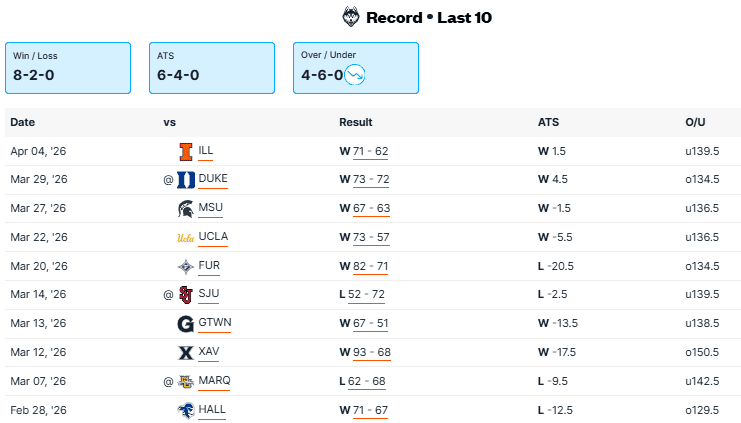Image resolution: width=741 pixels, height=423 pixels.
Task: Click the Date column header
Action: tap(23, 122)
